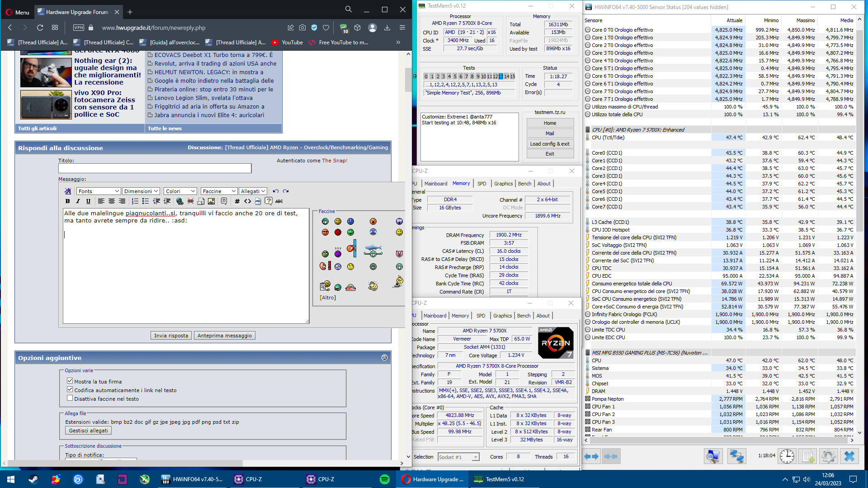Image resolution: width=868 pixels, height=488 pixels.
Task: Click 'Load config & exit' in TestMem5
Action: (x=550, y=144)
